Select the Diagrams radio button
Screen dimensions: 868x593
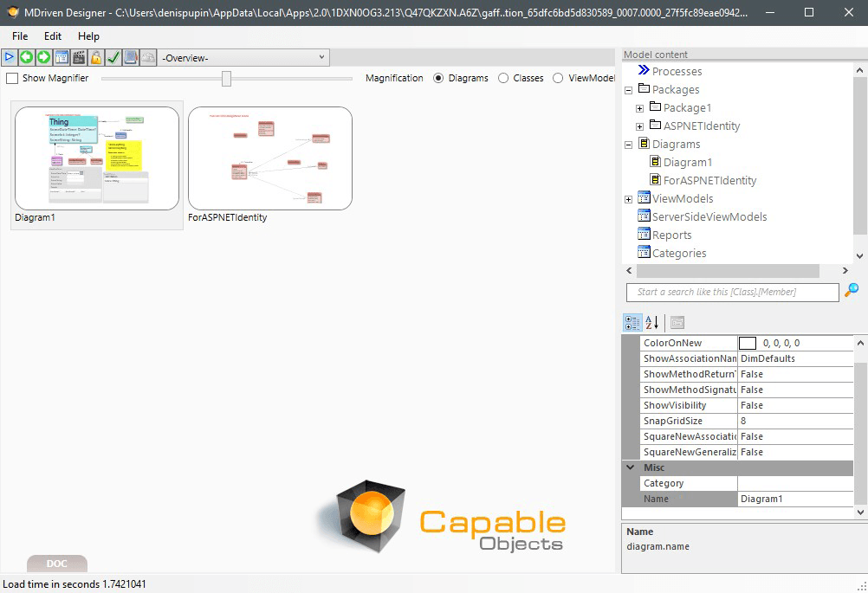point(438,78)
